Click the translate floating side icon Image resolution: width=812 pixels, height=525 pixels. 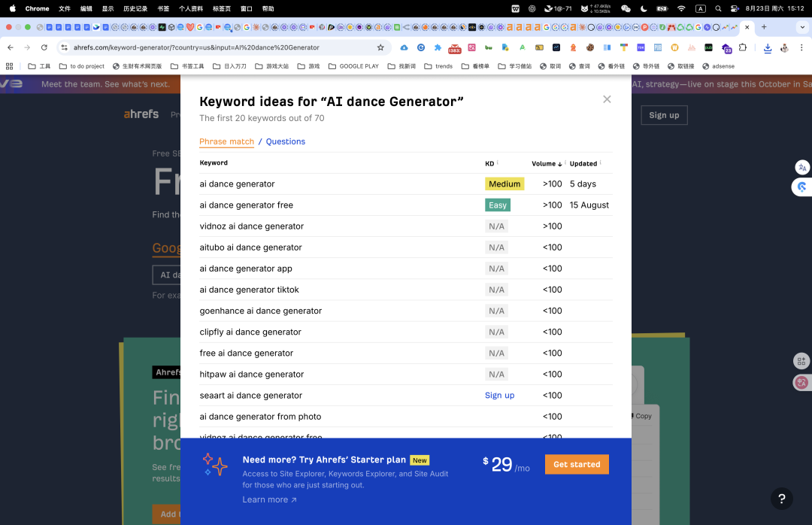tap(802, 168)
